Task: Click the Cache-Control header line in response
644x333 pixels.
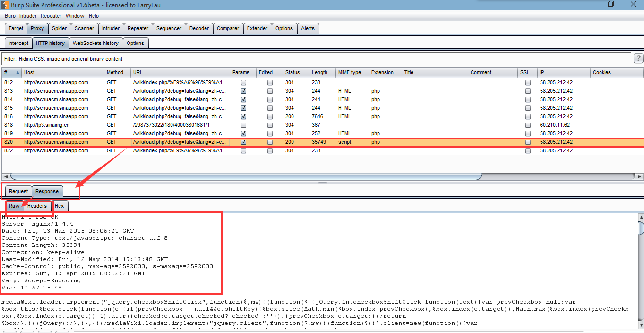Action: point(107,266)
